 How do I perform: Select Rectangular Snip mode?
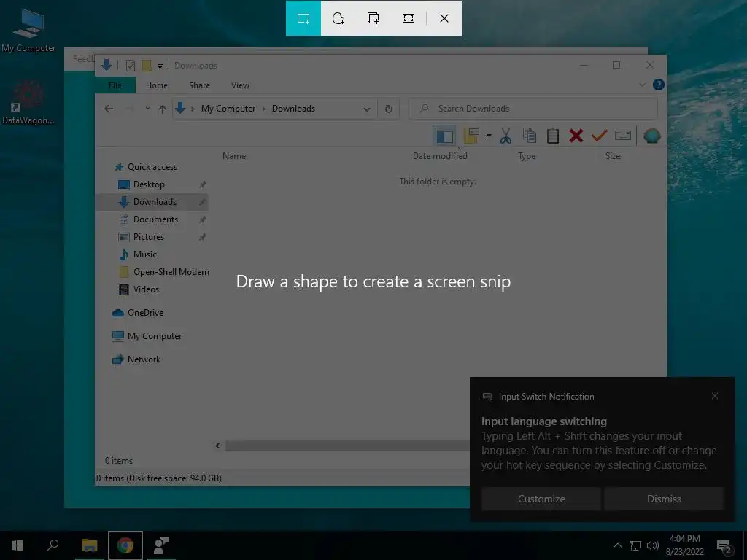point(303,18)
